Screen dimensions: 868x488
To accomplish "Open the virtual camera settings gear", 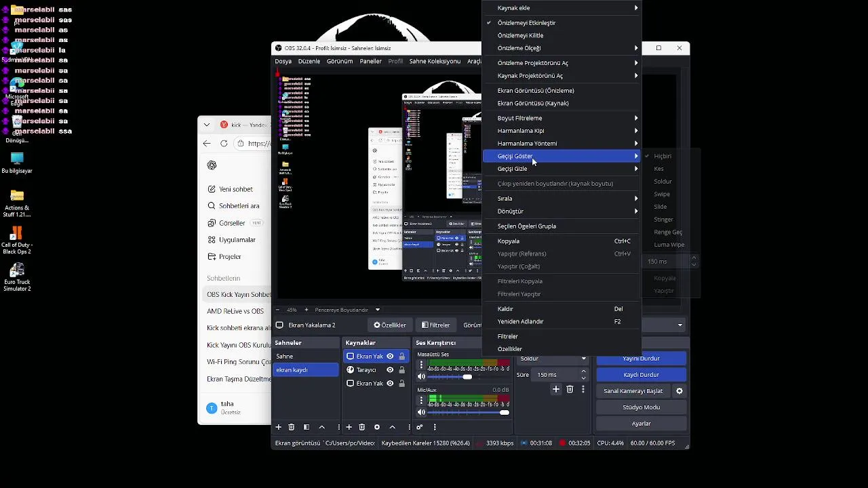I will point(679,391).
